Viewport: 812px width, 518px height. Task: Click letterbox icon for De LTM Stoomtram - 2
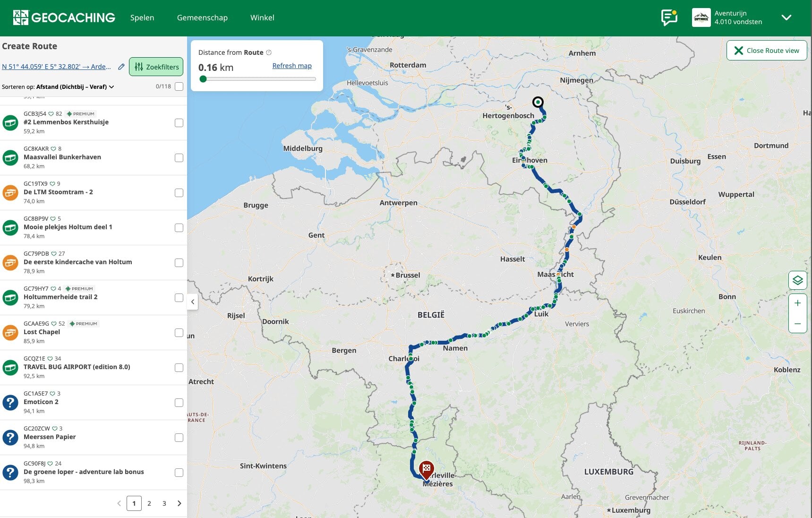click(10, 192)
